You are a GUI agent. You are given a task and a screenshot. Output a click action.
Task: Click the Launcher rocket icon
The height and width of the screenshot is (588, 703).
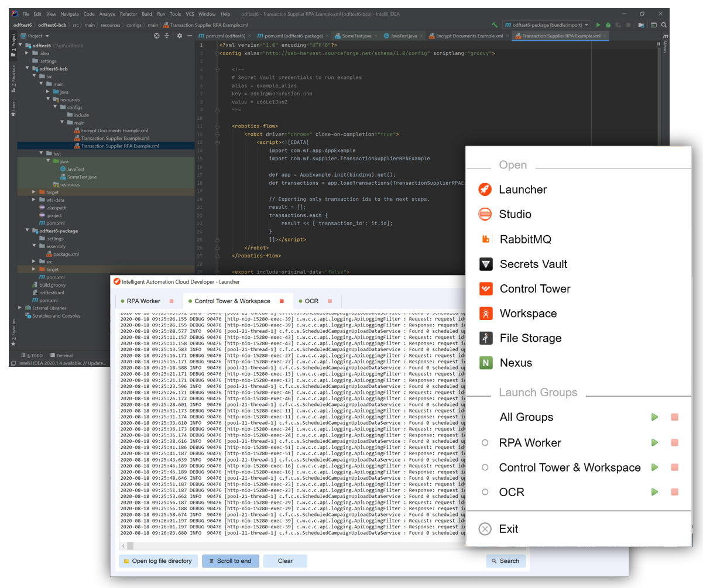pos(485,189)
